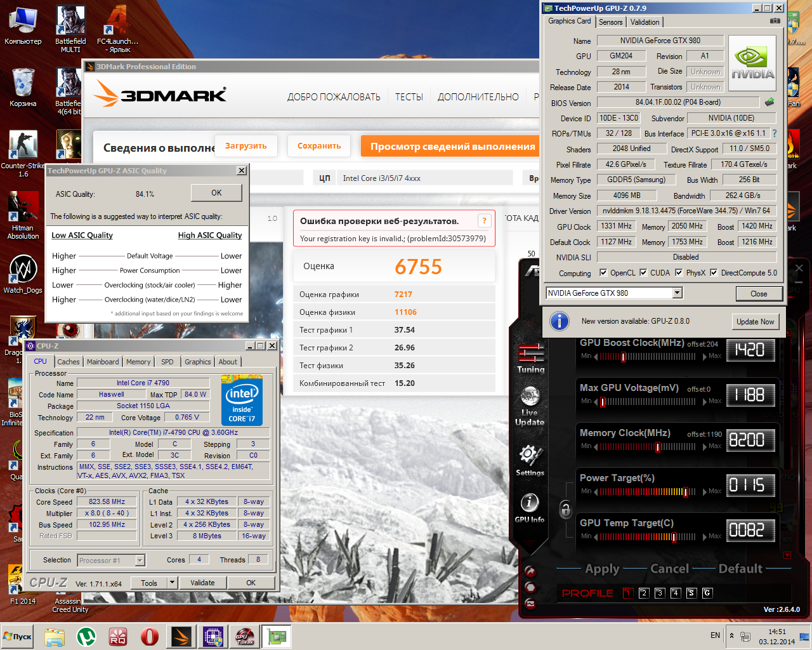
Task: Switch to the Validation tab in GPU-Z
Action: coord(645,22)
